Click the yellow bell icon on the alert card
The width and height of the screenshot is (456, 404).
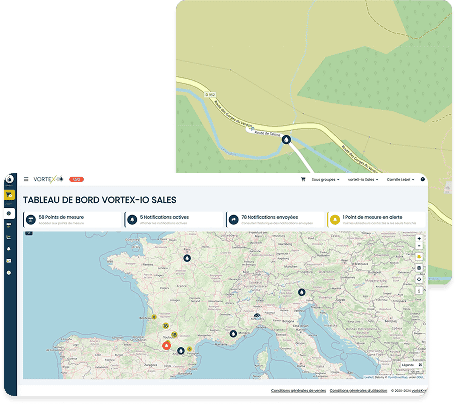click(x=335, y=220)
